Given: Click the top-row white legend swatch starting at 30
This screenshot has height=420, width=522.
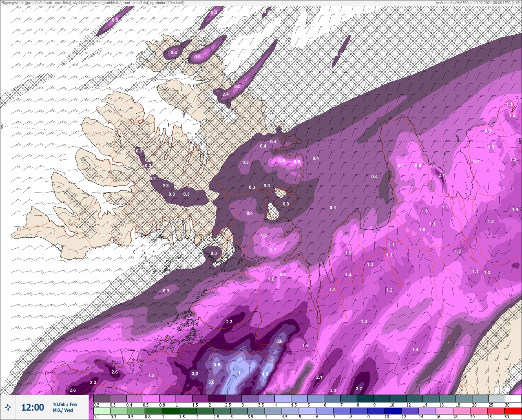Looking at the screenshot, I should pyautogui.click(x=513, y=398).
